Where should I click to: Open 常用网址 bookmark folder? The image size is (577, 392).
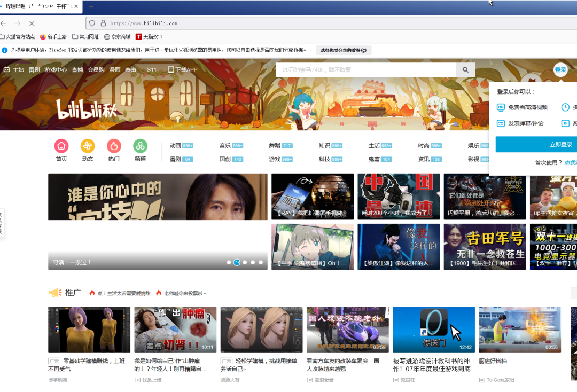pyautogui.click(x=85, y=37)
